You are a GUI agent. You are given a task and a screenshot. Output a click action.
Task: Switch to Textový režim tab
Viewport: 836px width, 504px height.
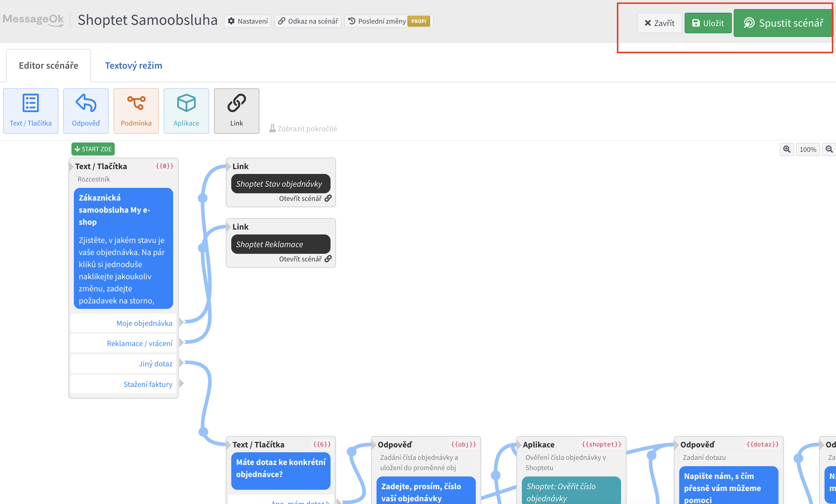(133, 65)
